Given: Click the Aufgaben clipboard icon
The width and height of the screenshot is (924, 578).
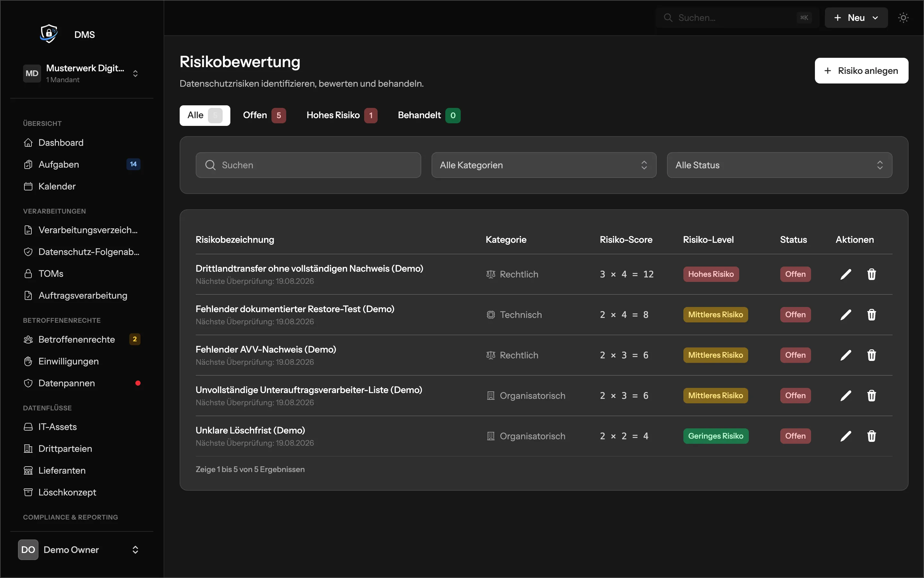Looking at the screenshot, I should [x=28, y=164].
